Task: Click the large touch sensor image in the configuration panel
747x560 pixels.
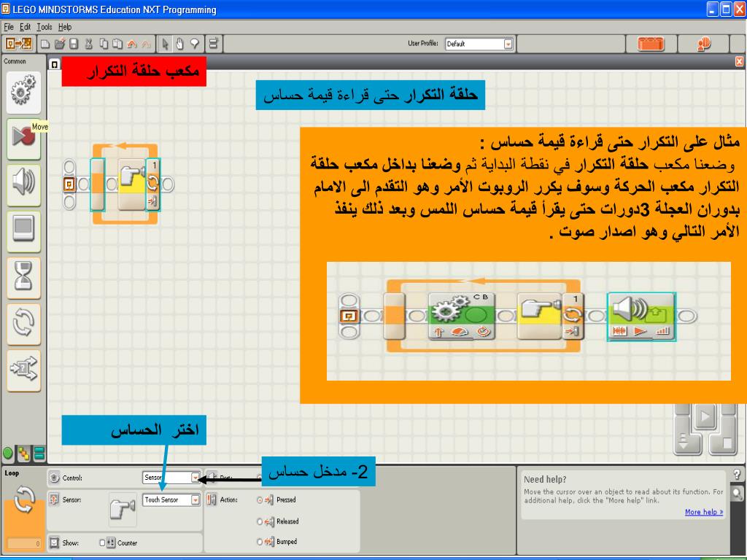Action: point(123,510)
